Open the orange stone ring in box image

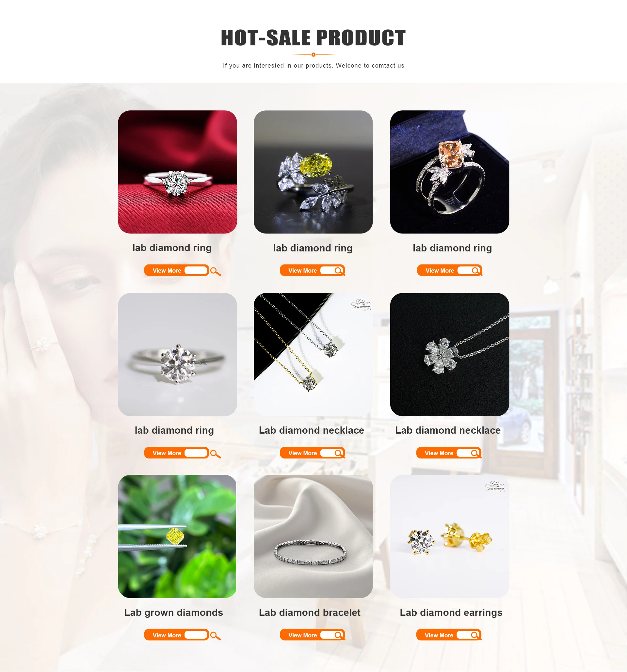click(x=450, y=172)
